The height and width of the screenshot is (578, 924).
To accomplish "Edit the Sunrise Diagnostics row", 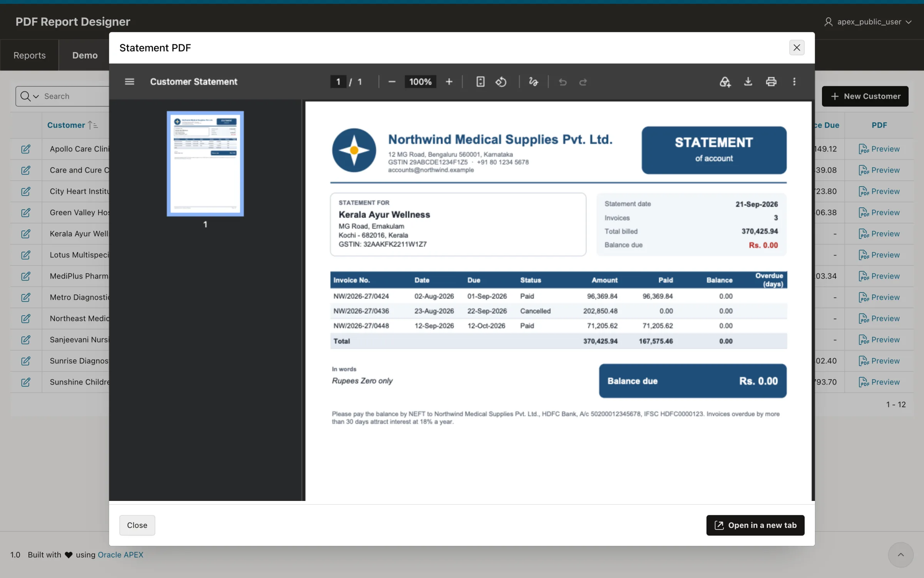I will click(26, 361).
